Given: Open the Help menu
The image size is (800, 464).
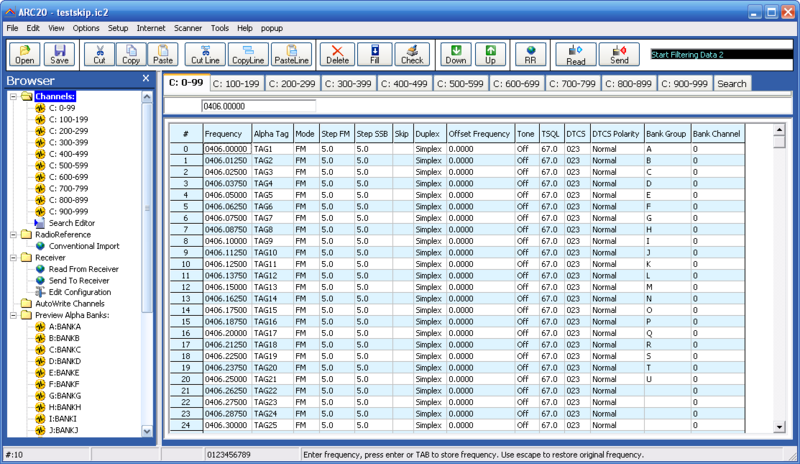Looking at the screenshot, I should click(244, 28).
